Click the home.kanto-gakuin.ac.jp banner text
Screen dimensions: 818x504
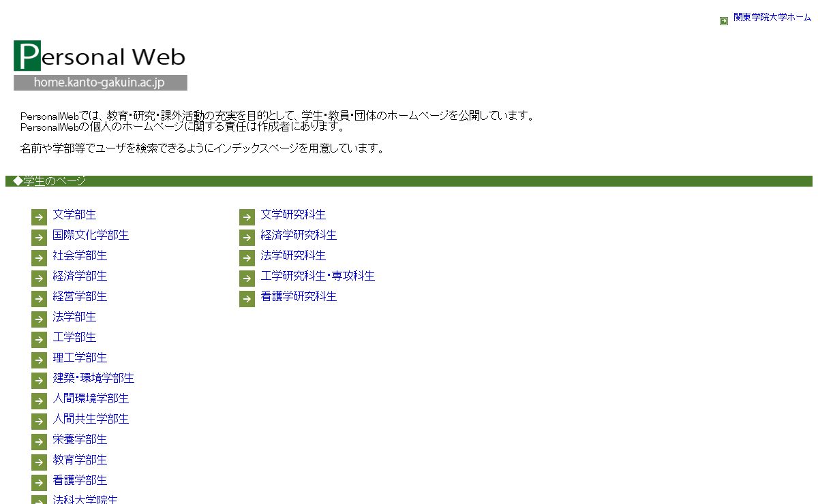tap(100, 83)
